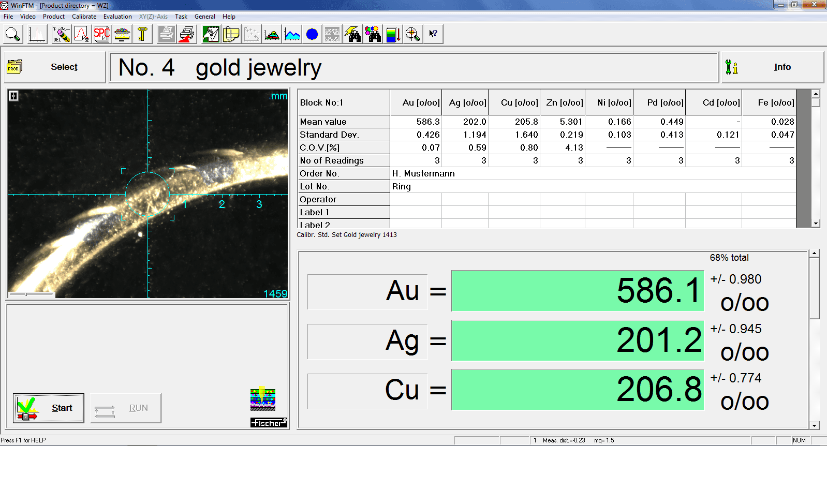827x504 pixels.
Task: Click the Calibr. Std. Set Gold jewelry 1413 text
Action: pyautogui.click(x=347, y=234)
